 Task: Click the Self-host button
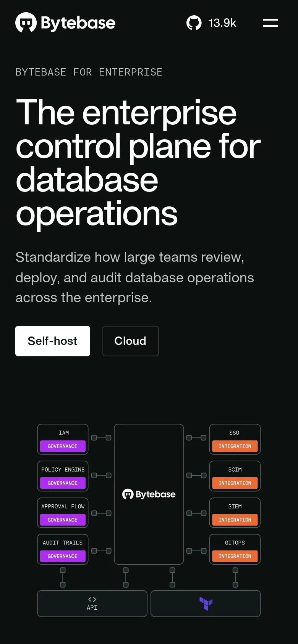[x=53, y=341]
